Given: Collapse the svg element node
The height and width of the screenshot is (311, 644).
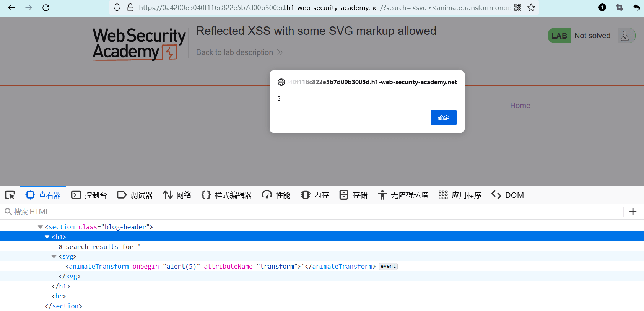Looking at the screenshot, I should click(54, 257).
